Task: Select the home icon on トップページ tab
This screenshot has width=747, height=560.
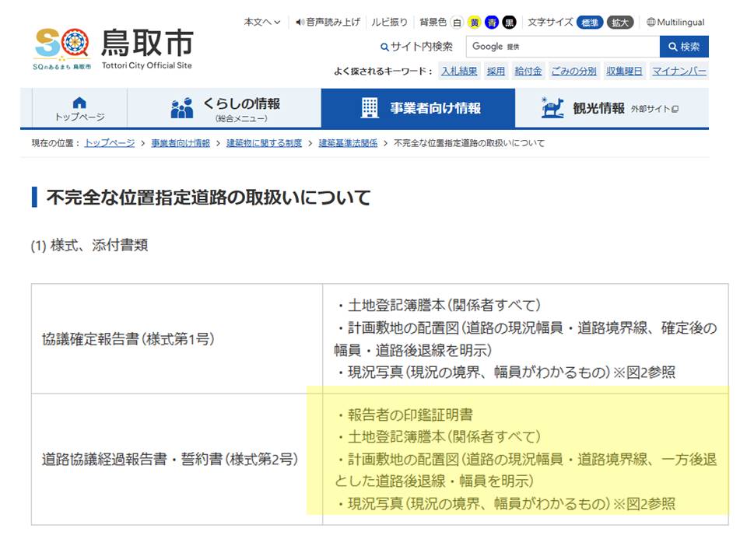Action: (79, 103)
